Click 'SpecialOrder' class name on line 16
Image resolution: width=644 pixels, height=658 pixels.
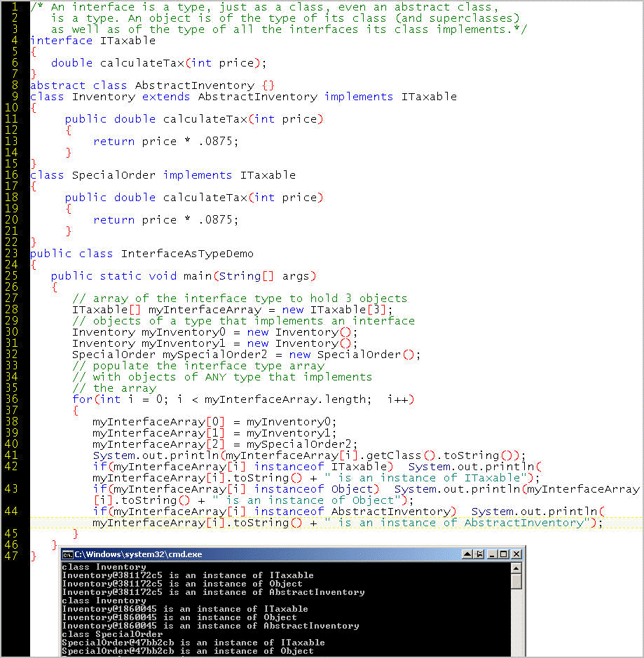point(114,175)
